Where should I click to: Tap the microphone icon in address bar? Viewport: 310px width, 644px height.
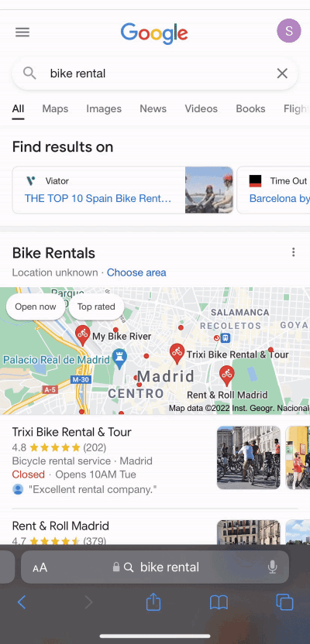[272, 567]
